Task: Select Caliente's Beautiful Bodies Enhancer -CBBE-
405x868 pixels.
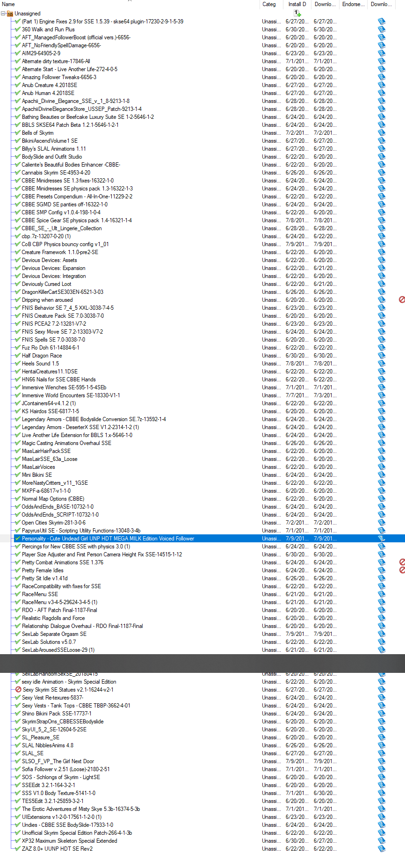Action: (71, 165)
